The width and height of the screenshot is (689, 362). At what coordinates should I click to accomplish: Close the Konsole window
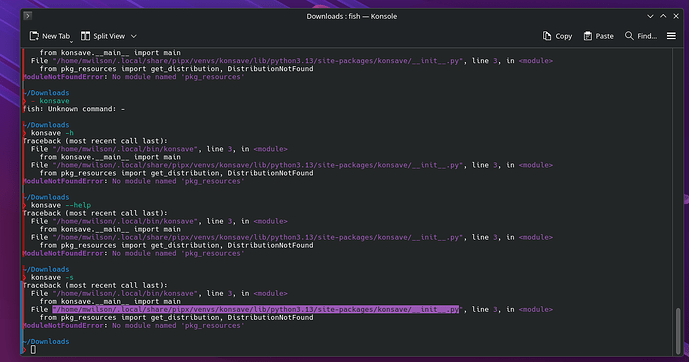676,16
